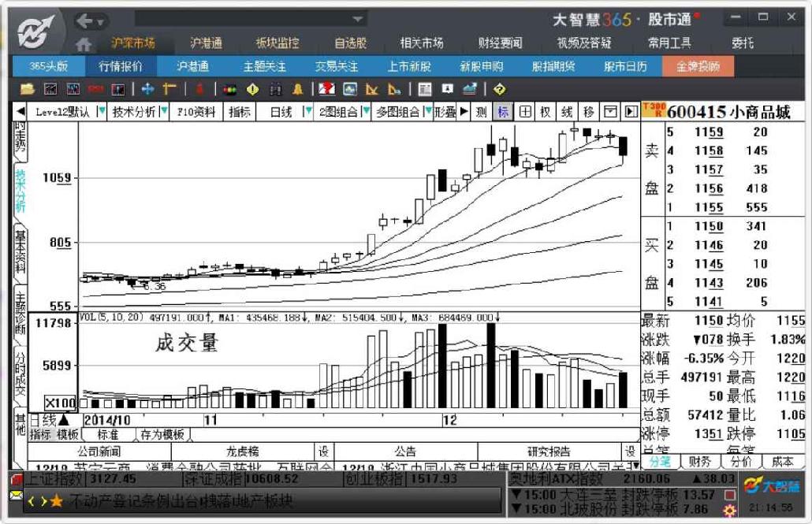This screenshot has height=524, width=812.
Task: Click the 日线 up-arrow label under volume
Action: pos(50,419)
